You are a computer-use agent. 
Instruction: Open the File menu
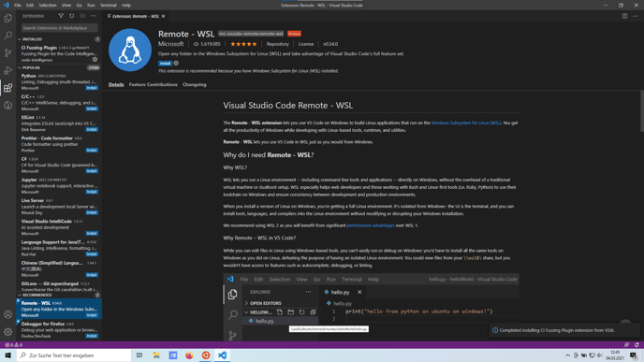click(17, 6)
